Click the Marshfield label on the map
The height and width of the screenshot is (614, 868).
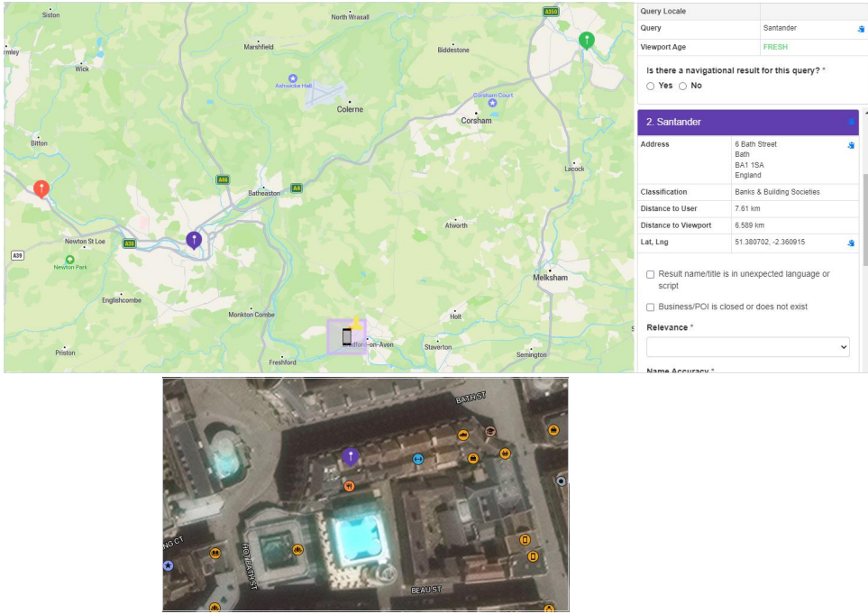(x=259, y=47)
